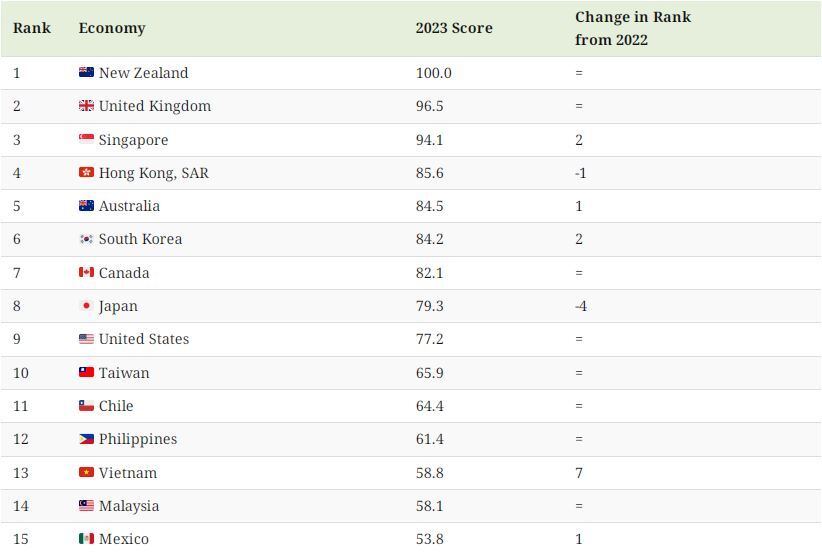The image size is (822, 553).
Task: Select the Australia economy name
Action: coord(129,206)
